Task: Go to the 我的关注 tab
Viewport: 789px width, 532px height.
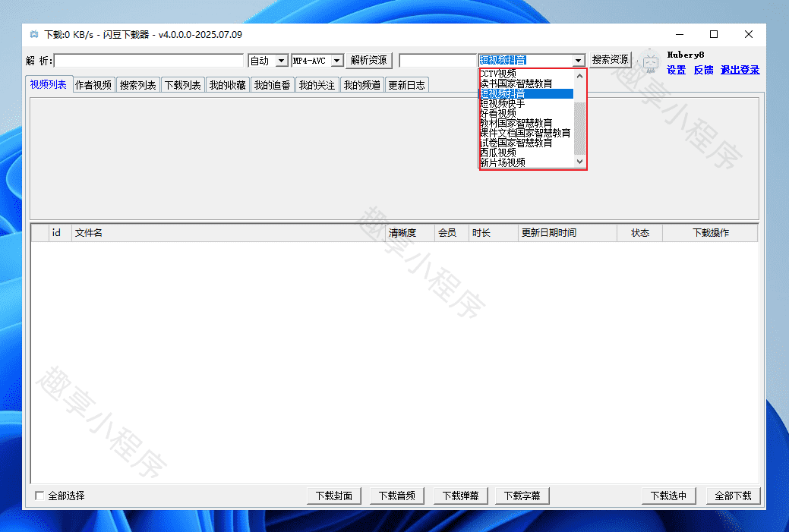Action: 317,85
